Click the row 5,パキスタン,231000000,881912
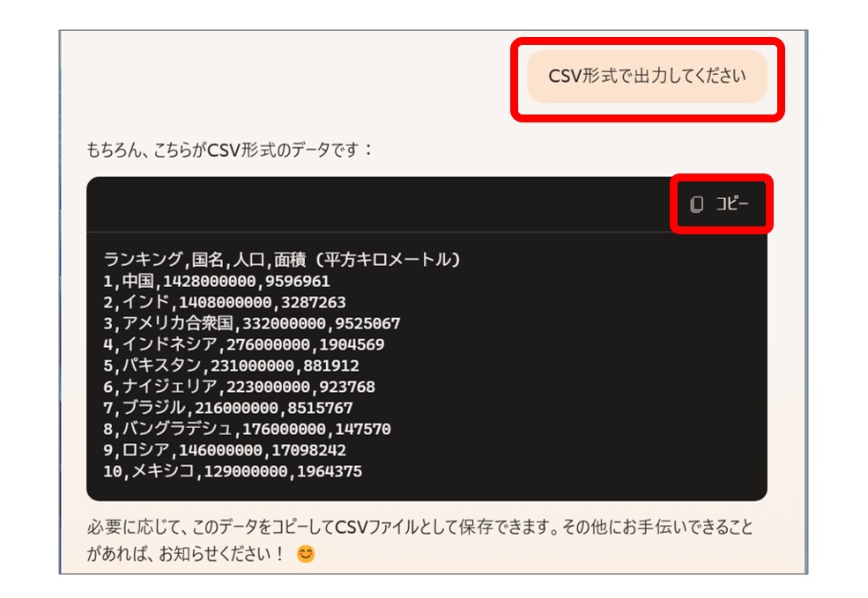This screenshot has width=868, height=598. tap(231, 365)
